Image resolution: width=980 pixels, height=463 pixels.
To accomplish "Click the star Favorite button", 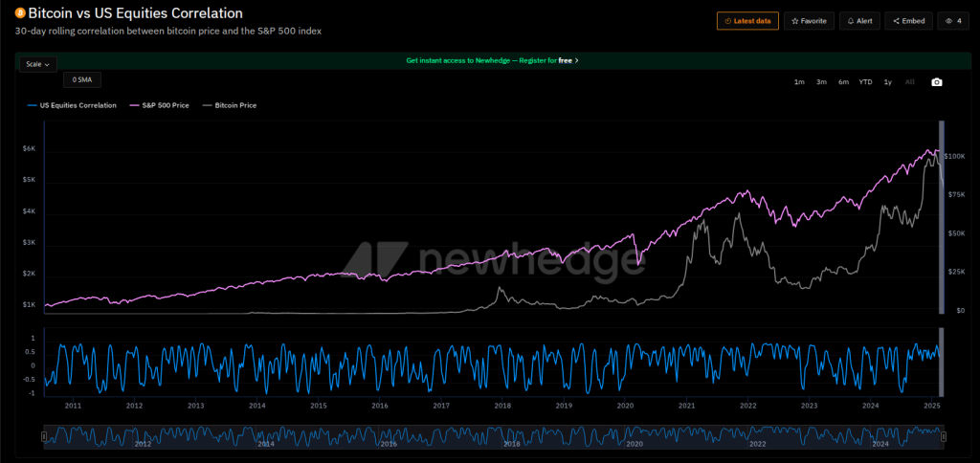I will point(808,20).
